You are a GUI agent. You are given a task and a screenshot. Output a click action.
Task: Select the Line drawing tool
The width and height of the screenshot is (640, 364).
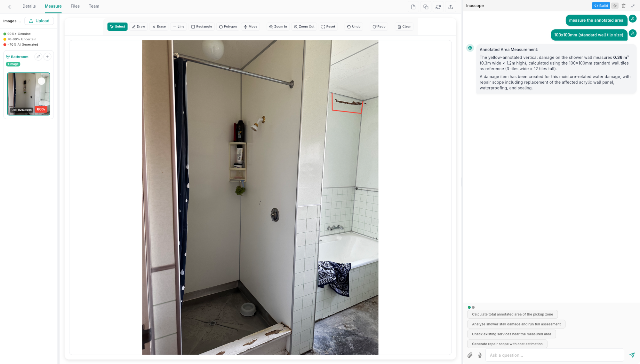(178, 27)
